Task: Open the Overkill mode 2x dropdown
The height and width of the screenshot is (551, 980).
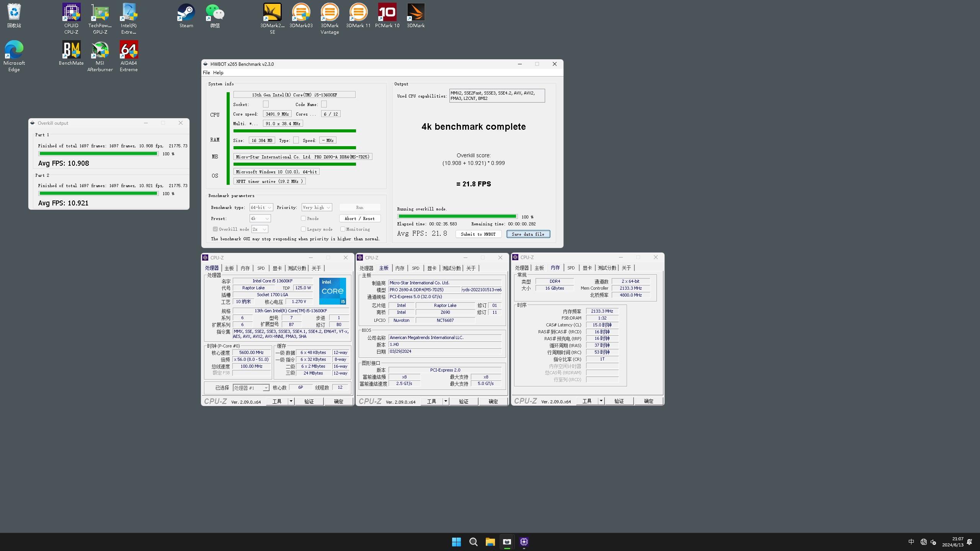Action: coord(260,229)
